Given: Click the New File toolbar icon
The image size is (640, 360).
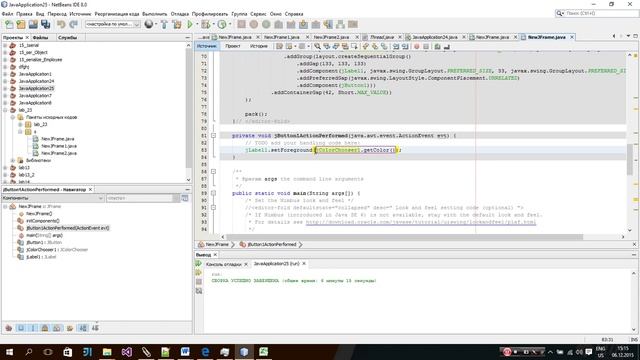Looking at the screenshot, I should coord(9,24).
